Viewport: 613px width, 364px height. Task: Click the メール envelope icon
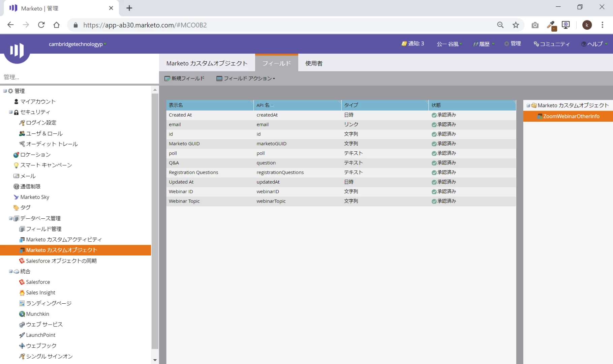(16, 176)
